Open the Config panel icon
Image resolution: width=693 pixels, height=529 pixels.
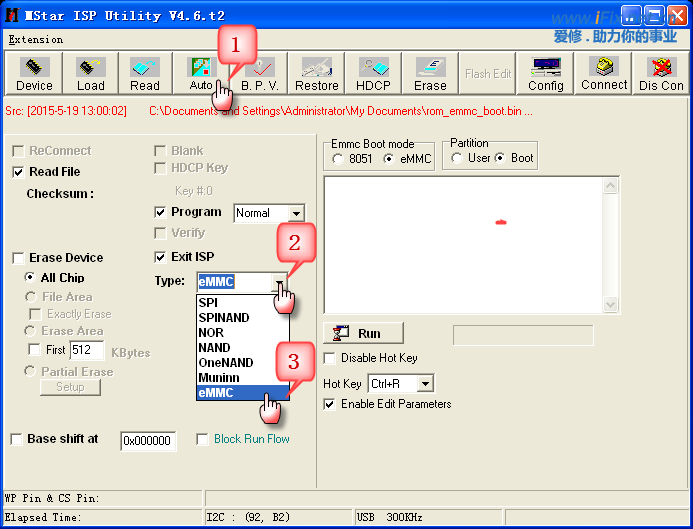(x=546, y=74)
